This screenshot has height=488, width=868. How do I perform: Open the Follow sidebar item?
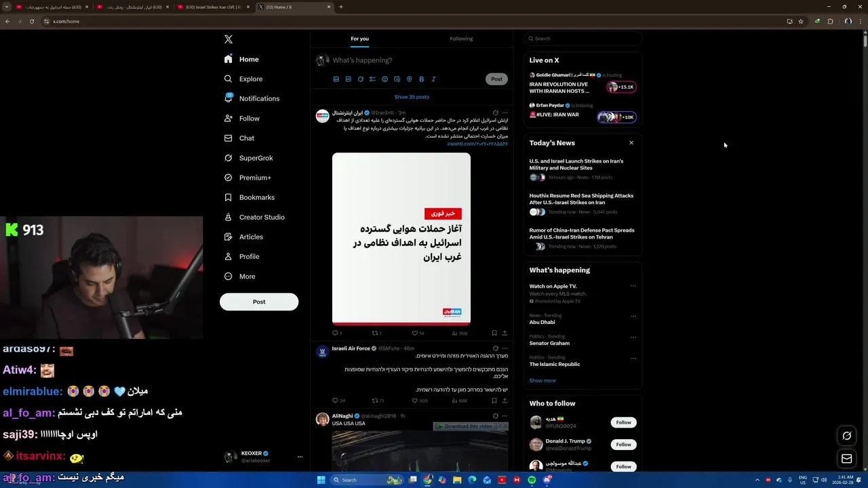[242, 118]
